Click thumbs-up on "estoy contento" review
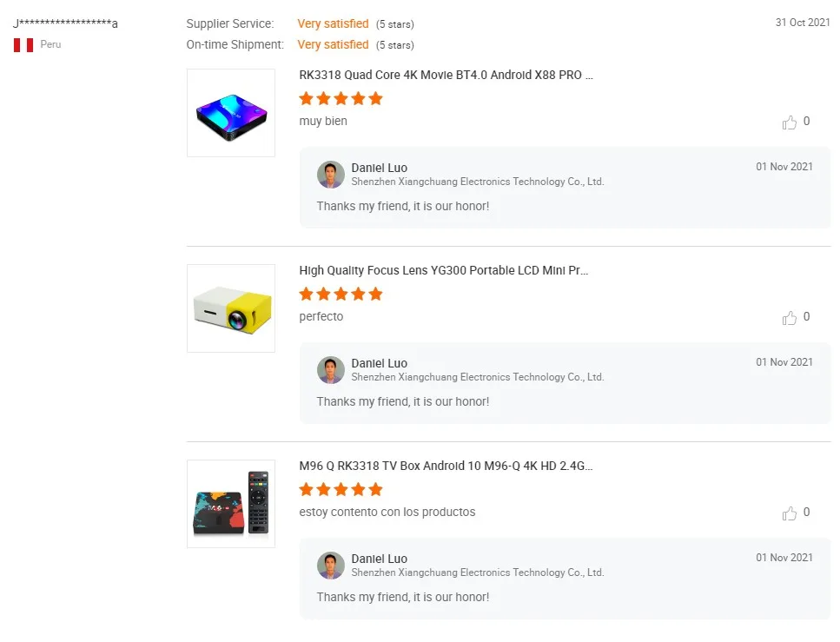The width and height of the screenshot is (840, 642). tap(790, 513)
